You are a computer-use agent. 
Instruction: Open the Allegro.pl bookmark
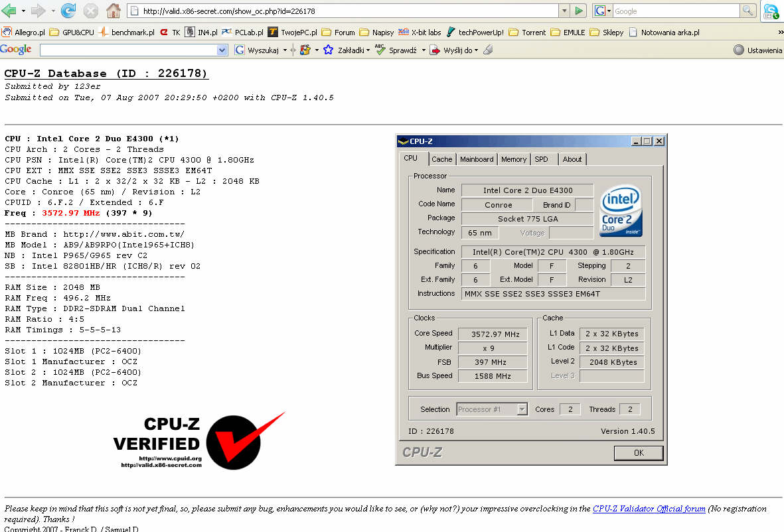click(x=23, y=32)
